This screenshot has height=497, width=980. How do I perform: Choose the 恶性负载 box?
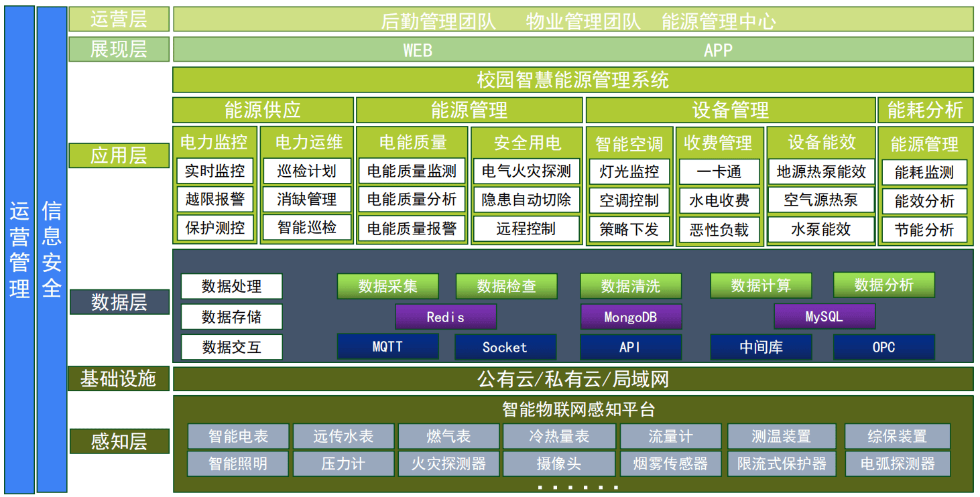coord(719,230)
